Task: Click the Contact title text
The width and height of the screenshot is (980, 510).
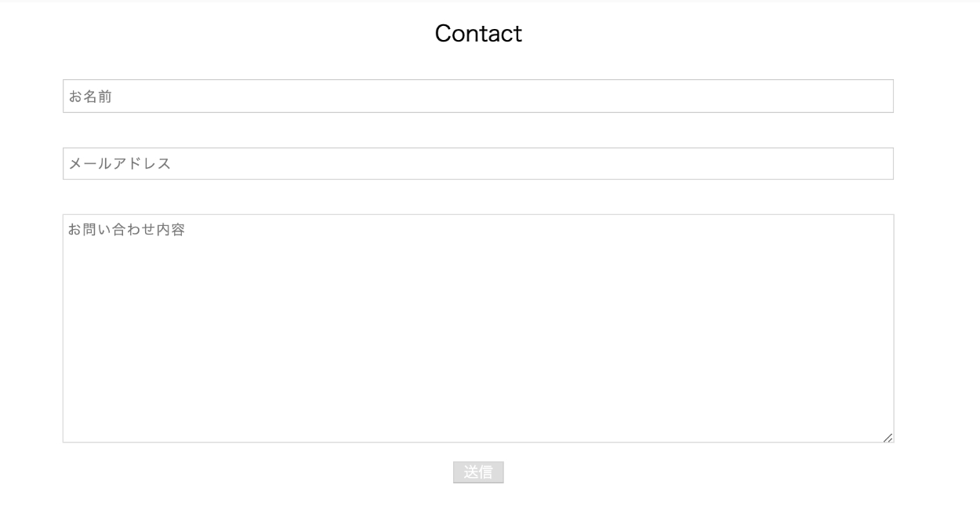Action: click(478, 34)
